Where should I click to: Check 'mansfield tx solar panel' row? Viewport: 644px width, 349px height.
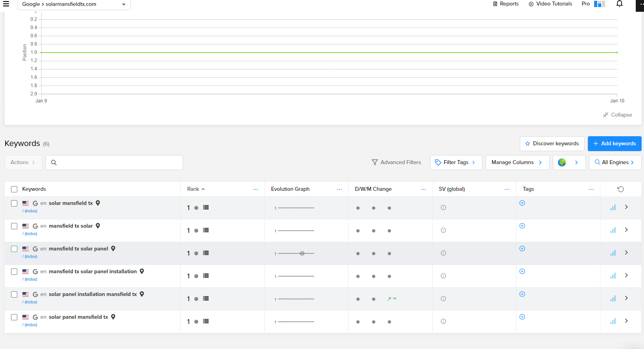click(14, 249)
